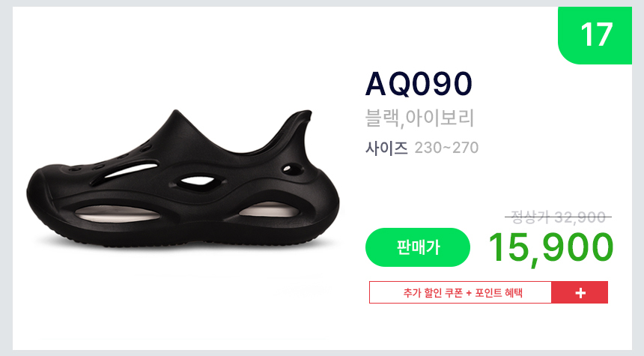Click the 사이즈 label
Image resolution: width=644 pixels, height=356 pixels.
tap(386, 148)
